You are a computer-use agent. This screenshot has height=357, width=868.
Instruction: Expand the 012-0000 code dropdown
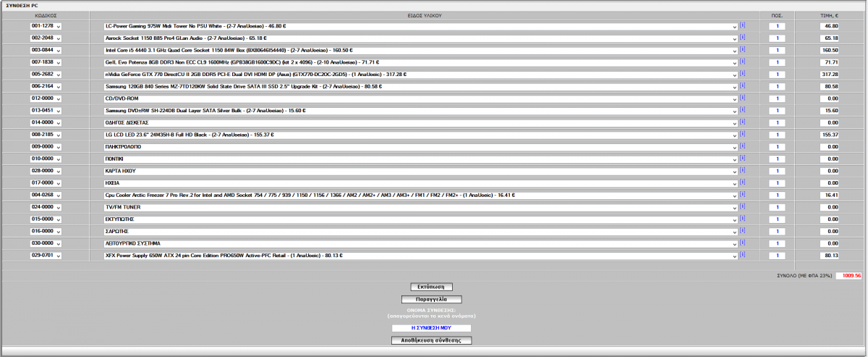coord(46,98)
